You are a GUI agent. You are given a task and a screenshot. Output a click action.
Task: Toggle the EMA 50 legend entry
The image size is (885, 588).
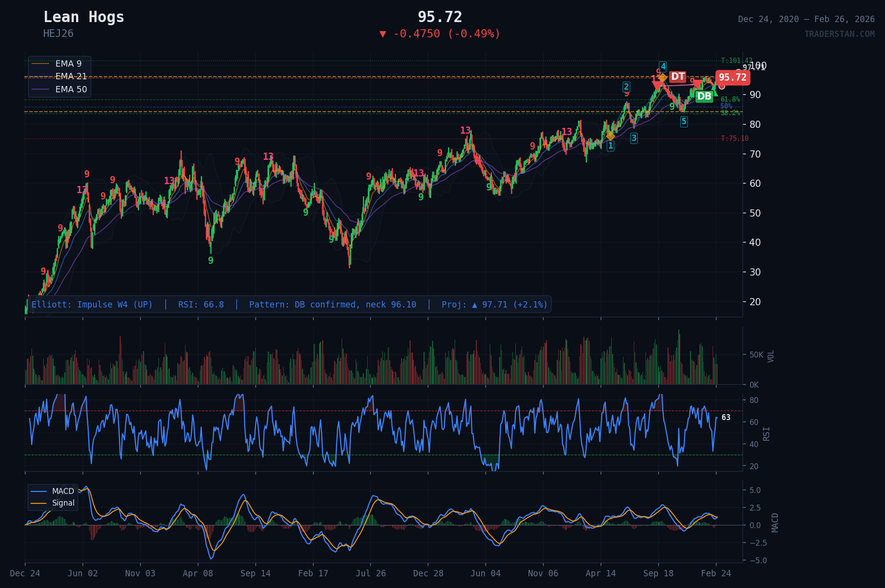(71, 90)
